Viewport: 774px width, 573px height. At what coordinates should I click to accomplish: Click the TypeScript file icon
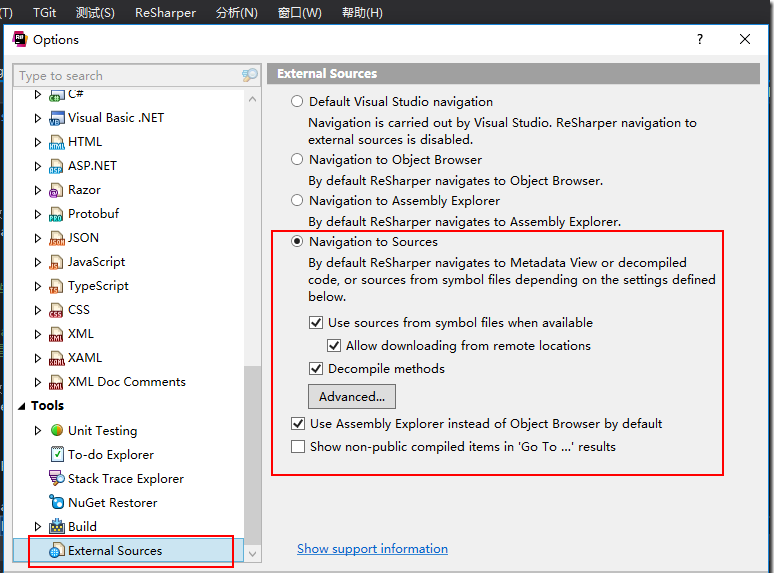(x=56, y=286)
